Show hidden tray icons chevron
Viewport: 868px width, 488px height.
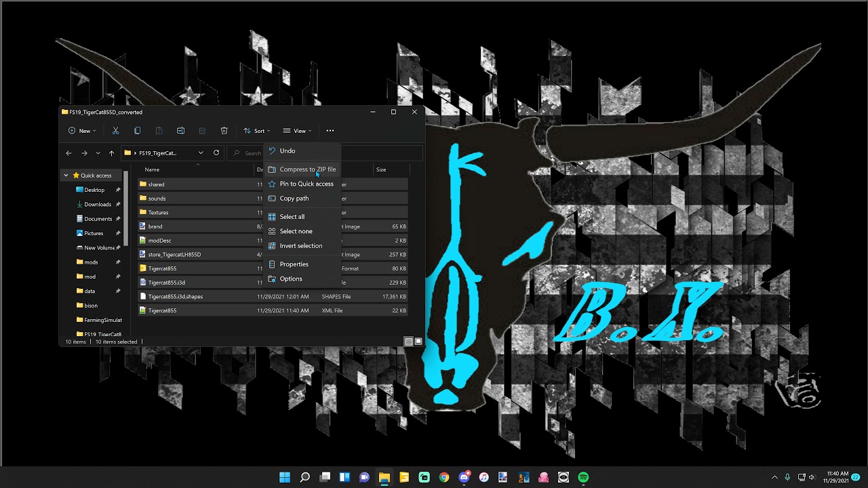[x=774, y=477]
